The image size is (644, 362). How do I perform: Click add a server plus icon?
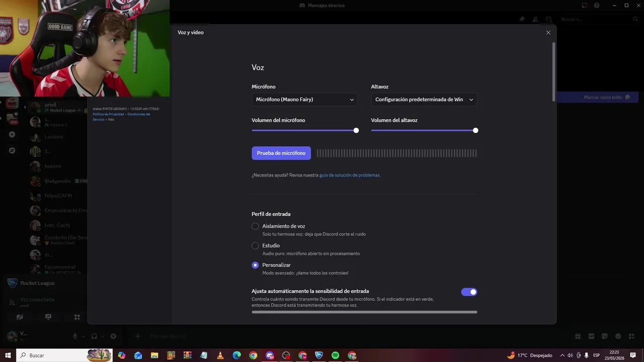coord(12,135)
